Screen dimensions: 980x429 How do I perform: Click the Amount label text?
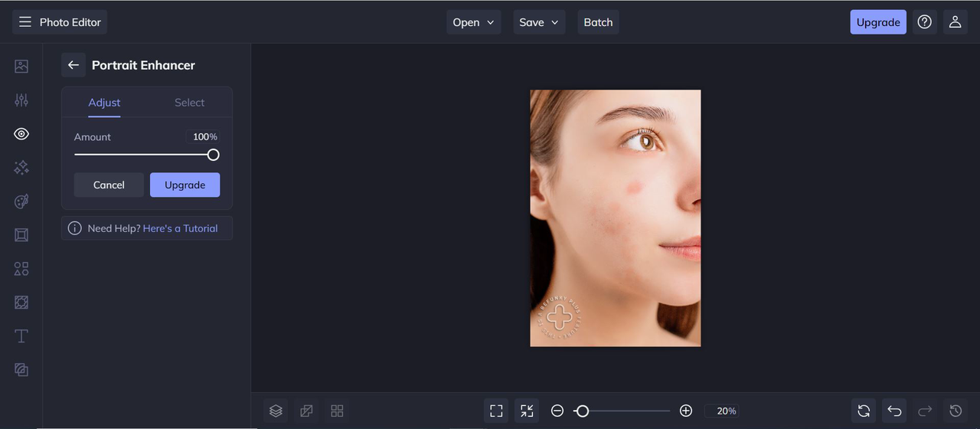[x=93, y=136]
